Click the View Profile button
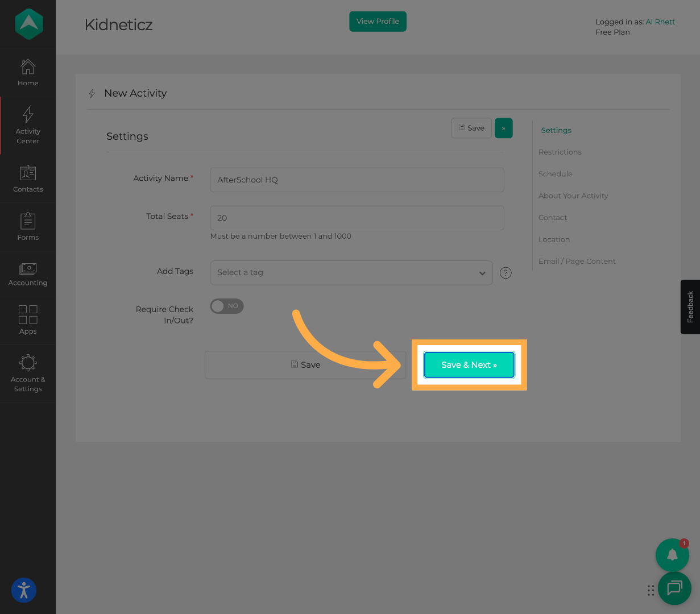 coord(378,22)
